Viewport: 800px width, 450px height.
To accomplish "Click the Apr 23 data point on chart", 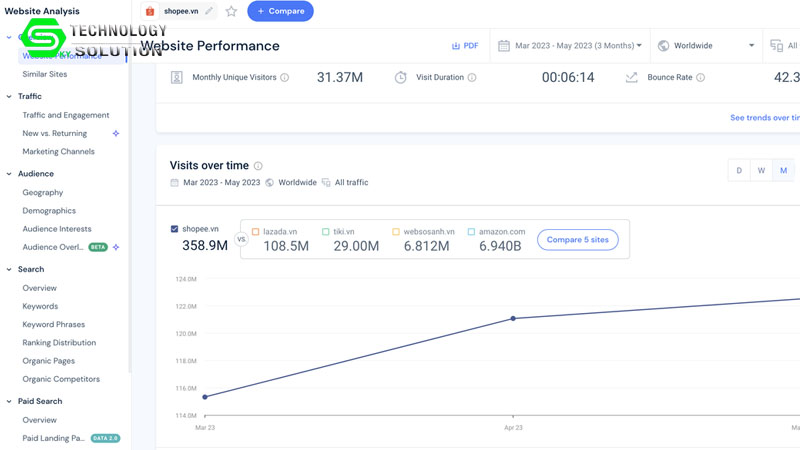I will [513, 318].
